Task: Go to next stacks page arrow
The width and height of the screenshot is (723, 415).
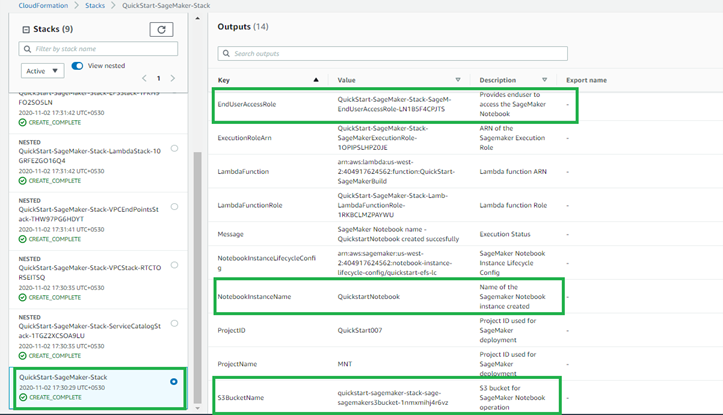Action: coord(172,78)
